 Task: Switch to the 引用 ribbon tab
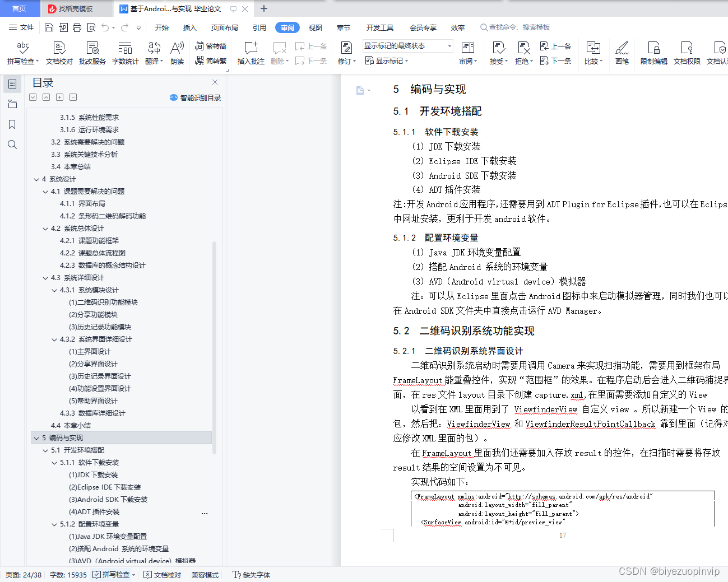(x=259, y=27)
